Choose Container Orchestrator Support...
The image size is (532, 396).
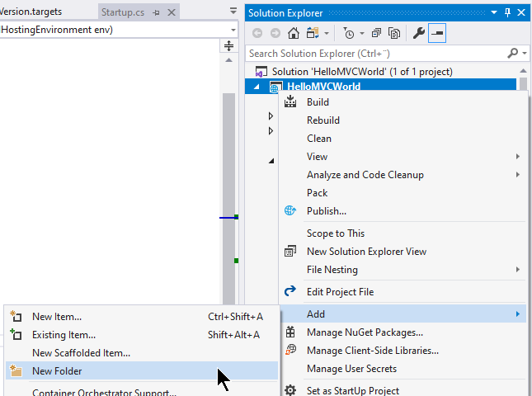(142, 392)
